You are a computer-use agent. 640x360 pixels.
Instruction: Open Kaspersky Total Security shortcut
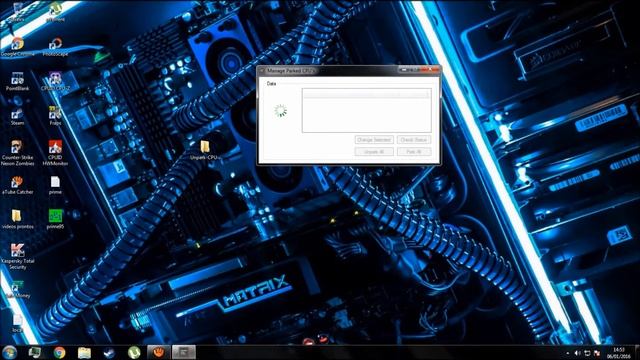17,256
